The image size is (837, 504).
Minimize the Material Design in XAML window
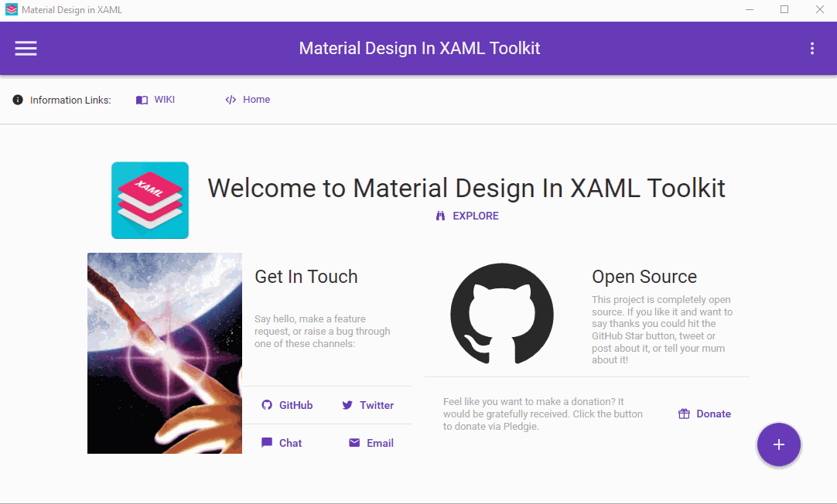click(750, 9)
